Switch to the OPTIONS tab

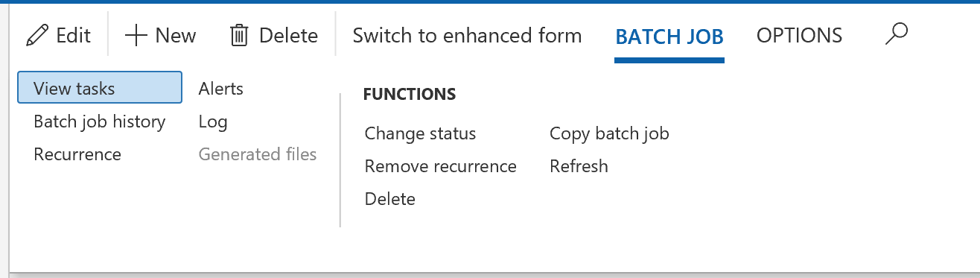point(799,35)
